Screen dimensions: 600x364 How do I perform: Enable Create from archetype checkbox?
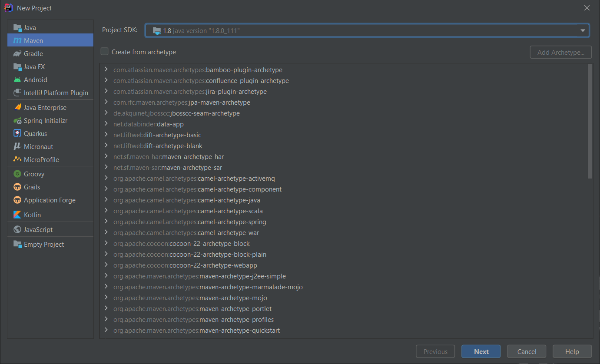click(105, 52)
